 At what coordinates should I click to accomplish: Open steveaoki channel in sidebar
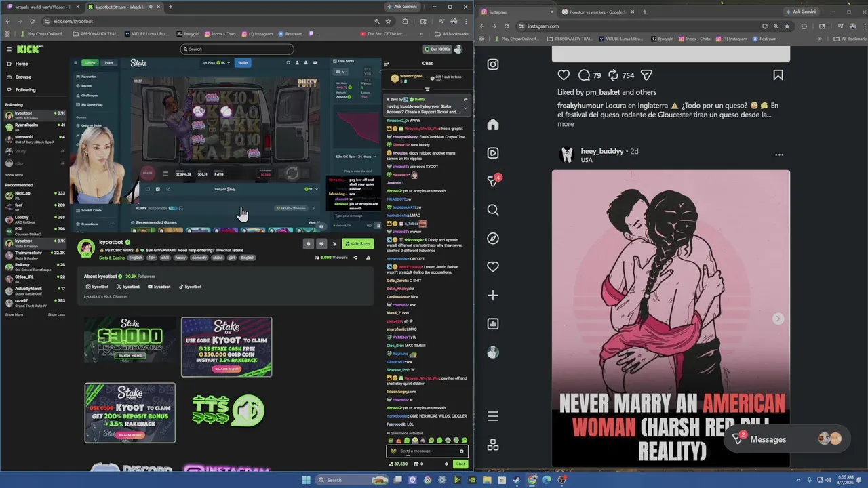click(x=34, y=138)
